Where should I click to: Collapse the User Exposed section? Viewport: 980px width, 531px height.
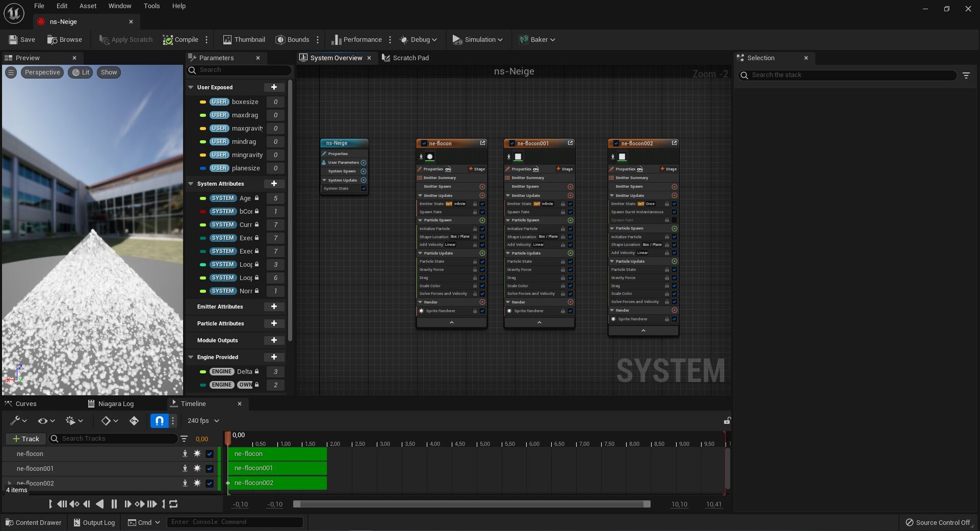[191, 87]
